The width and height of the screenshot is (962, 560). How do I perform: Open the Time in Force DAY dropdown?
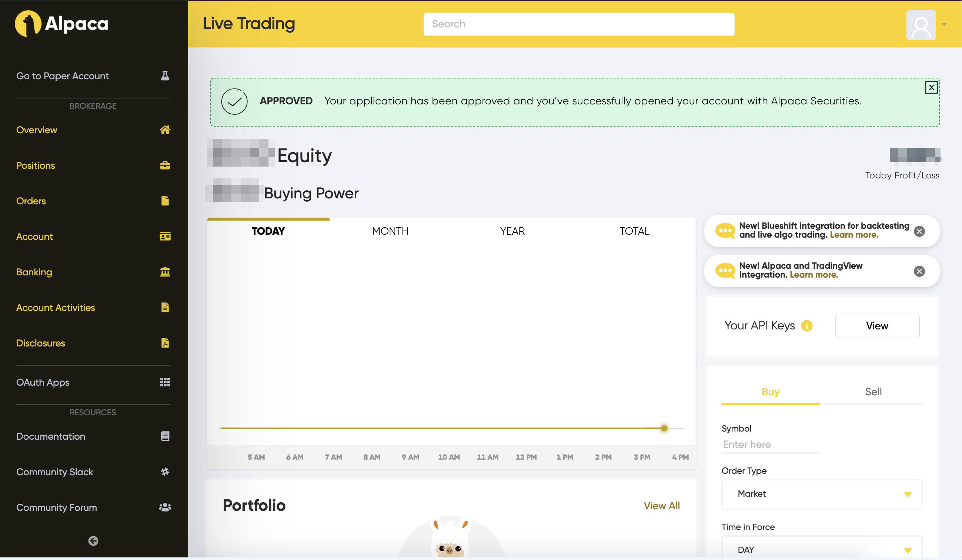click(x=822, y=550)
